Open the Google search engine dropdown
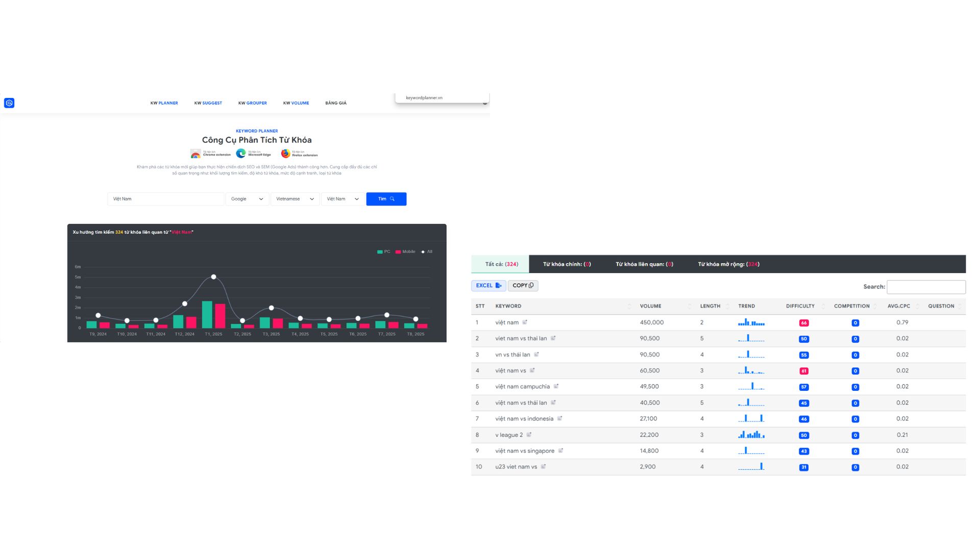Image resolution: width=980 pixels, height=551 pixels. 247,199
